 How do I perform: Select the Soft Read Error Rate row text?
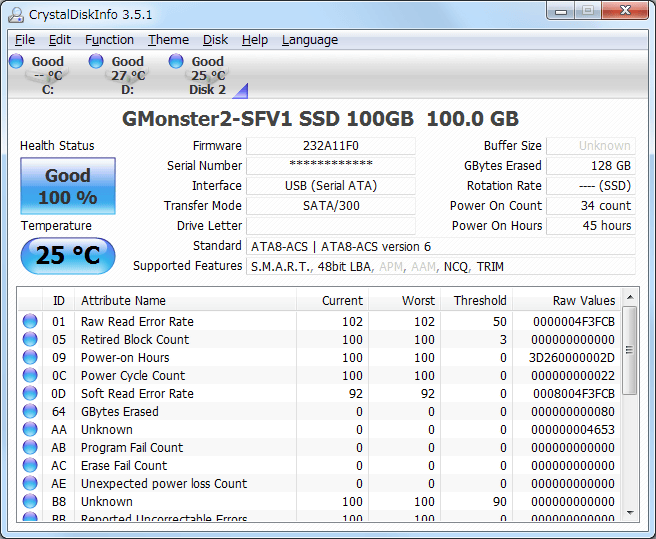(x=137, y=393)
